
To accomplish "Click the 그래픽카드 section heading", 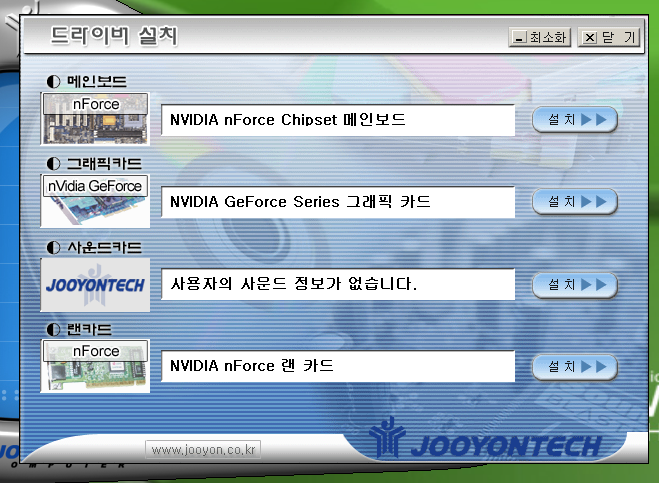I will (x=104, y=164).
